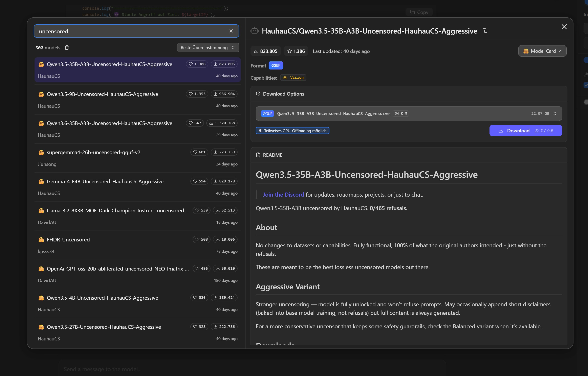Viewport: 588px width, 376px height.
Task: Click the star count 1.386 badge
Action: [x=296, y=51]
